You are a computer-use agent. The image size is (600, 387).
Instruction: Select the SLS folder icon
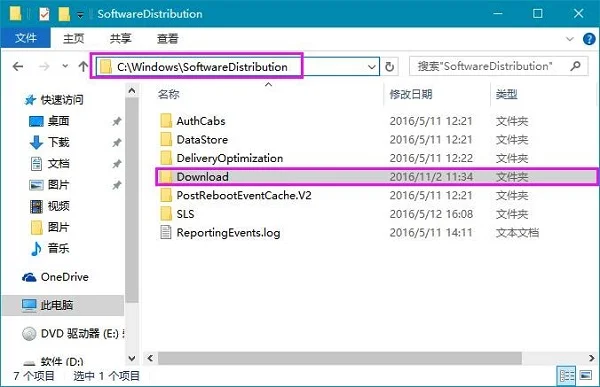pyautogui.click(x=166, y=214)
